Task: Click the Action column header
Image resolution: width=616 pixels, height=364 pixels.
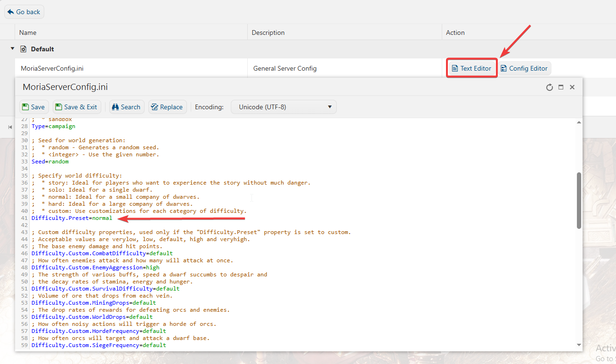Action: (455, 32)
